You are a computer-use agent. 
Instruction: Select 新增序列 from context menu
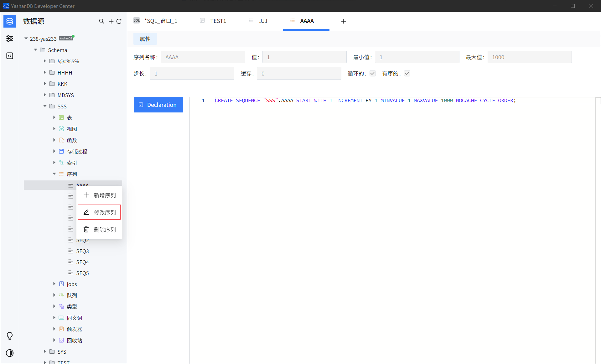click(99, 195)
